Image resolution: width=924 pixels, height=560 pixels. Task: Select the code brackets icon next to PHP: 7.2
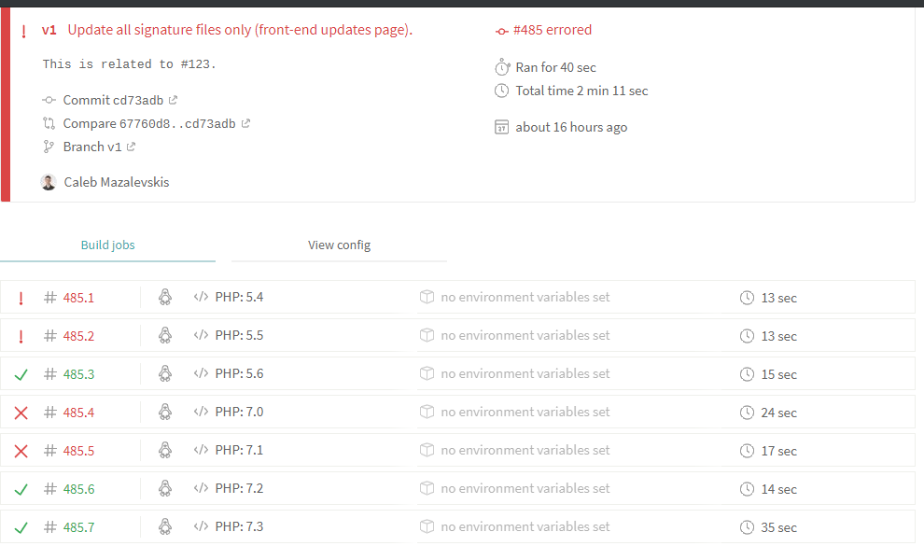click(201, 488)
